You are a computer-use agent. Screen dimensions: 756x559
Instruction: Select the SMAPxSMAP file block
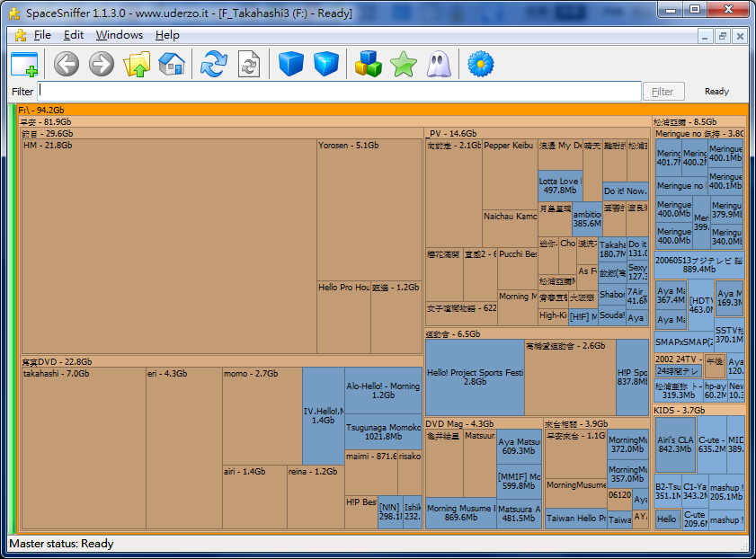pyautogui.click(x=684, y=342)
